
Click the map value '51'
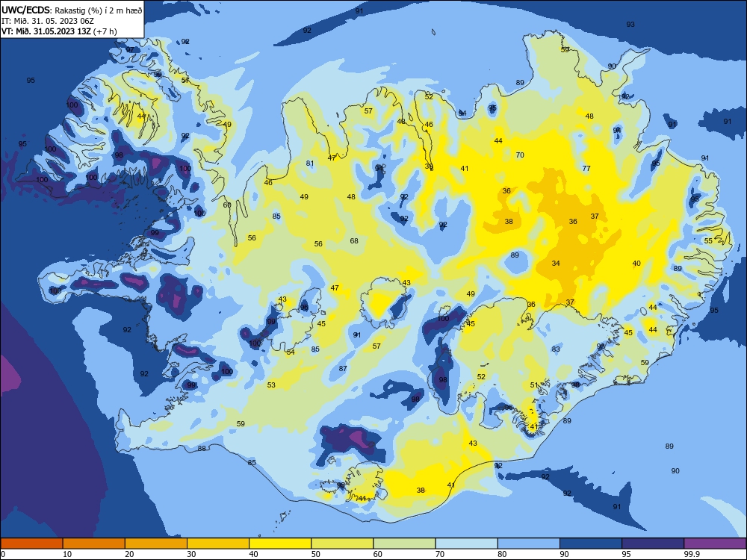coord(534,385)
